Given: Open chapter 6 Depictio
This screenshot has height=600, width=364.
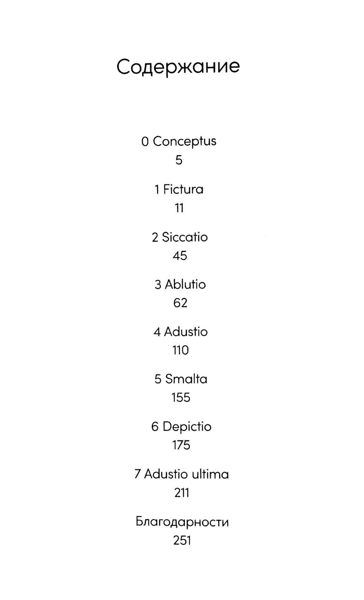Looking at the screenshot, I should pos(181,427).
